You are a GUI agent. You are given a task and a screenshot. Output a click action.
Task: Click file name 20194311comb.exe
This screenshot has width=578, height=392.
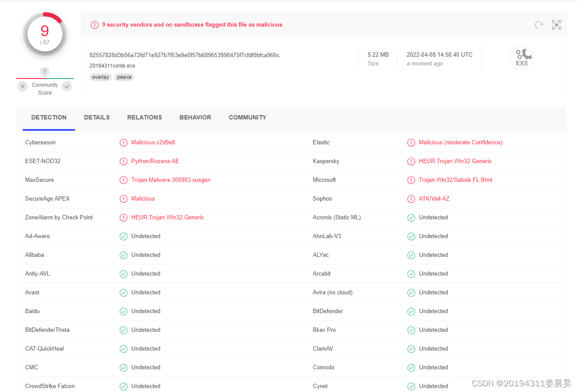112,66
